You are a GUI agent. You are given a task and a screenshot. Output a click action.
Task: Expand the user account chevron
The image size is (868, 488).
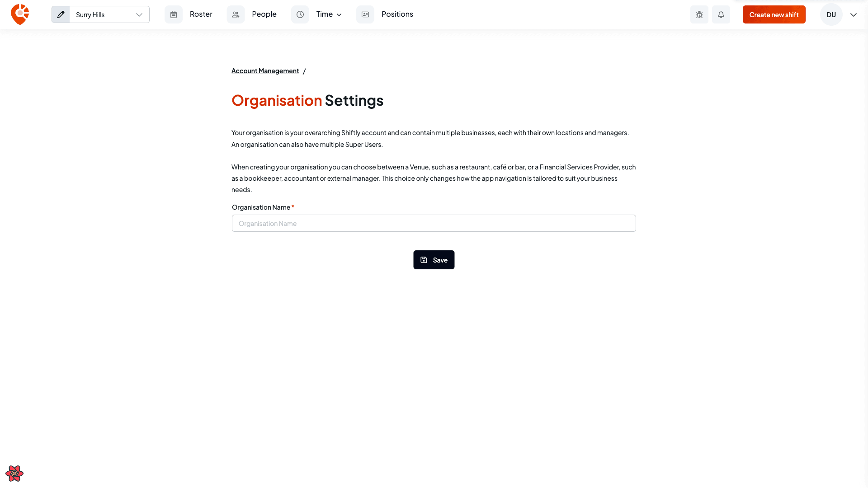pyautogui.click(x=854, y=14)
